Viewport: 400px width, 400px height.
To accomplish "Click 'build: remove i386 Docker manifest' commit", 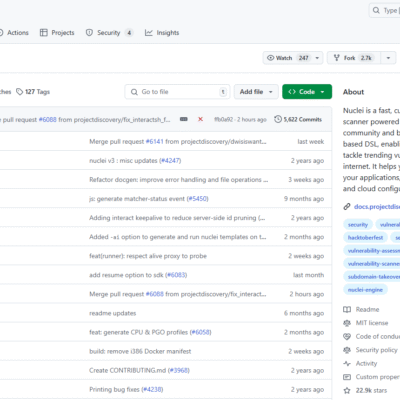I will coord(140,351).
